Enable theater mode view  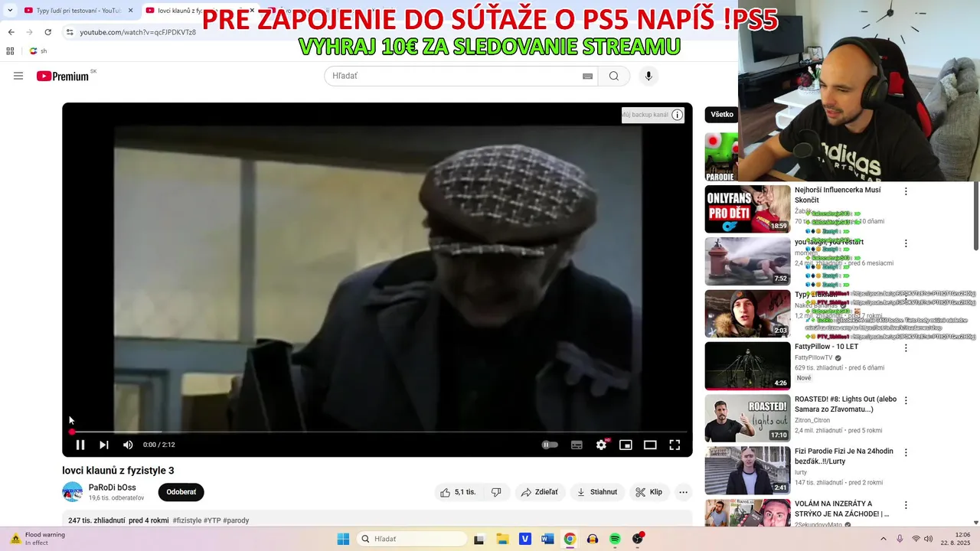coord(650,445)
